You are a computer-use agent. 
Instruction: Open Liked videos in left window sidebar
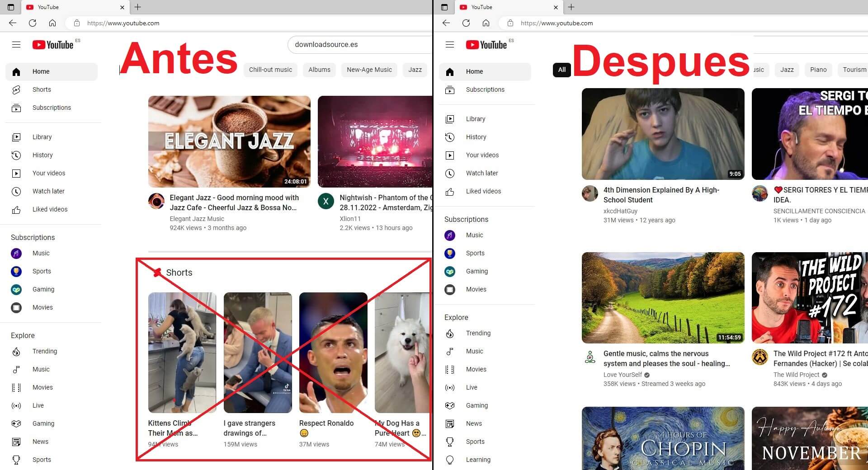pos(52,209)
